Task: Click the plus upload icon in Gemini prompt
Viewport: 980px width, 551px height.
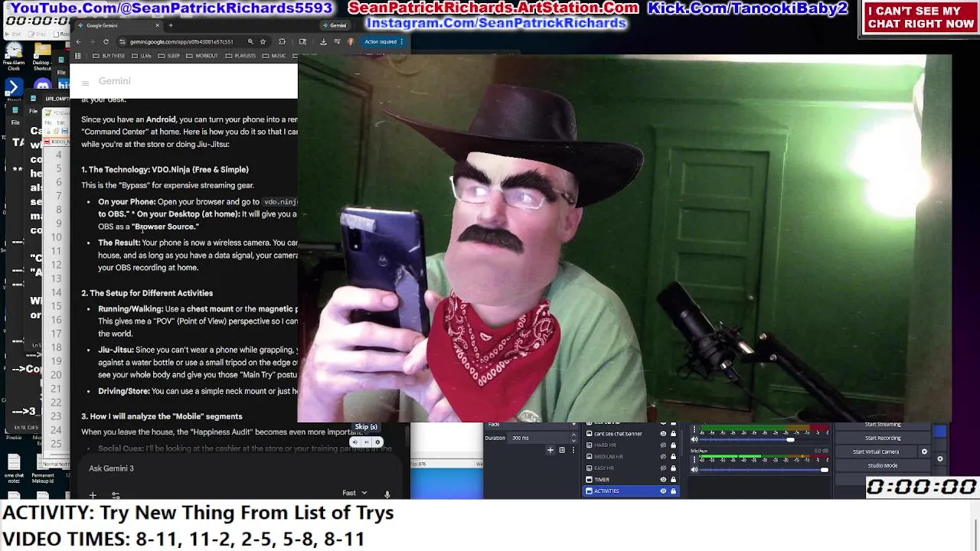Action: pyautogui.click(x=93, y=494)
